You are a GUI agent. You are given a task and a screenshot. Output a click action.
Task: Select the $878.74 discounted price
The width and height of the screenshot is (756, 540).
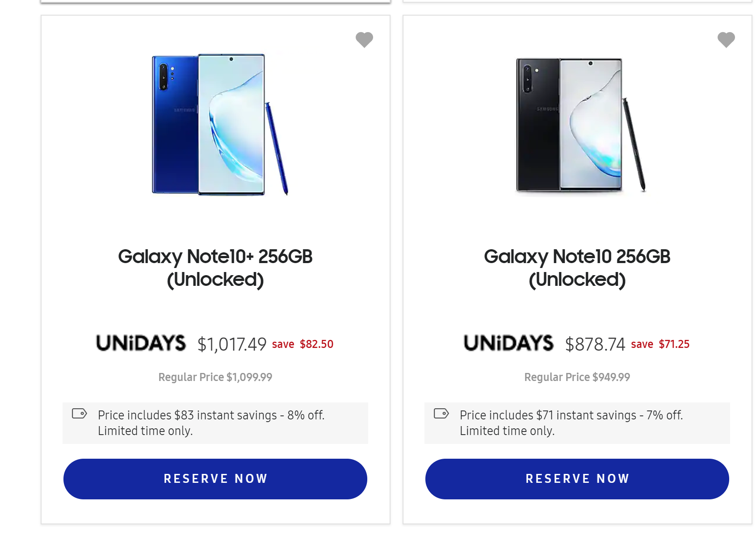click(x=595, y=344)
